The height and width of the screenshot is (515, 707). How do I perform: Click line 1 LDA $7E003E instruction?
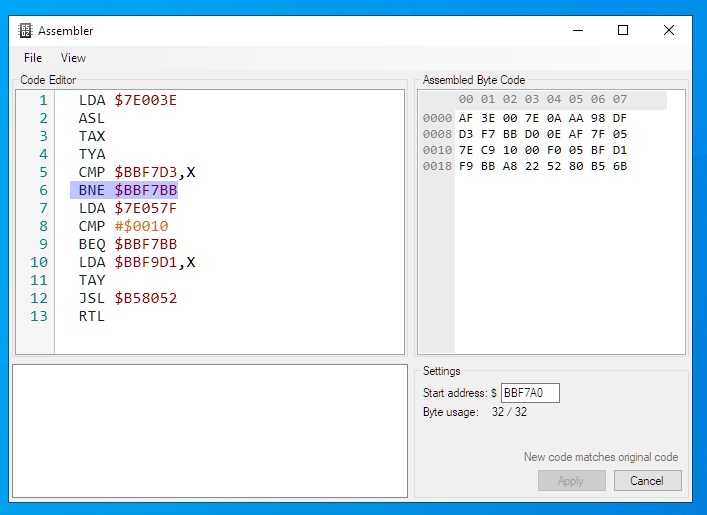pyautogui.click(x=128, y=100)
